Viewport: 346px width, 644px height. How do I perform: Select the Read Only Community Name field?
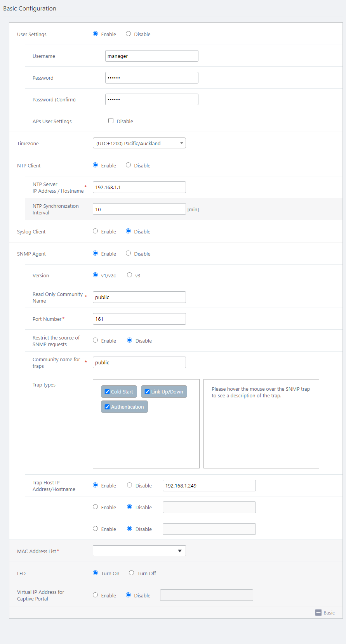(139, 297)
